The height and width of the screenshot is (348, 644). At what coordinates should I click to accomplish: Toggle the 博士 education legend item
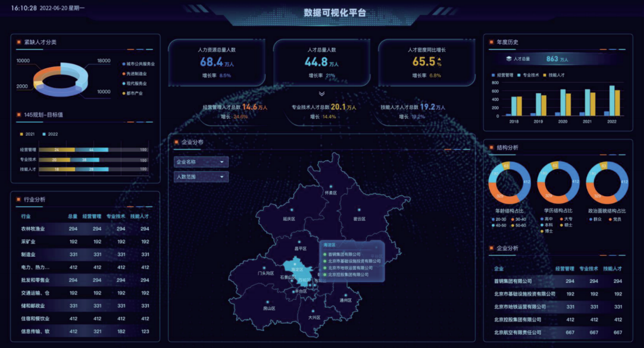(x=547, y=231)
